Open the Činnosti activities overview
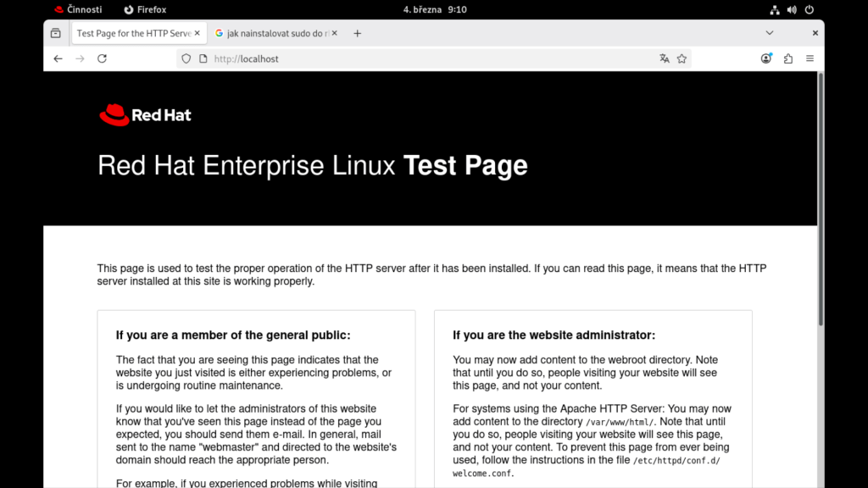The image size is (868, 488). [x=78, y=9]
